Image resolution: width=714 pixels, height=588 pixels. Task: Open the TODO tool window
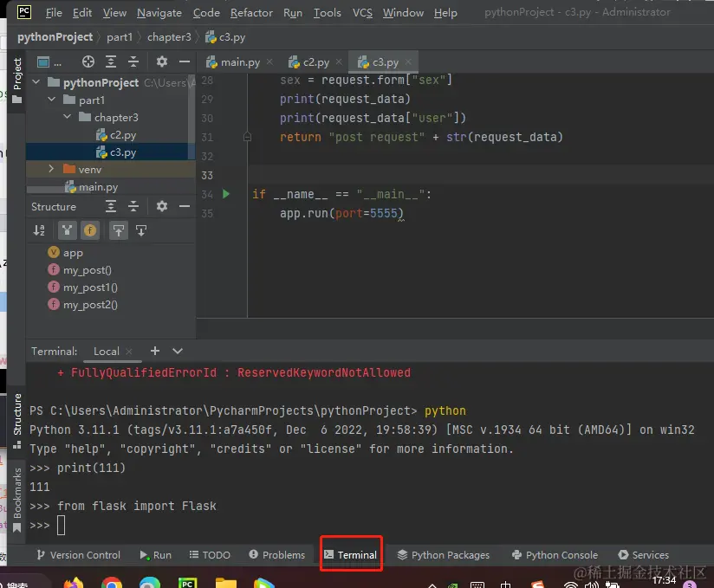tap(210, 555)
